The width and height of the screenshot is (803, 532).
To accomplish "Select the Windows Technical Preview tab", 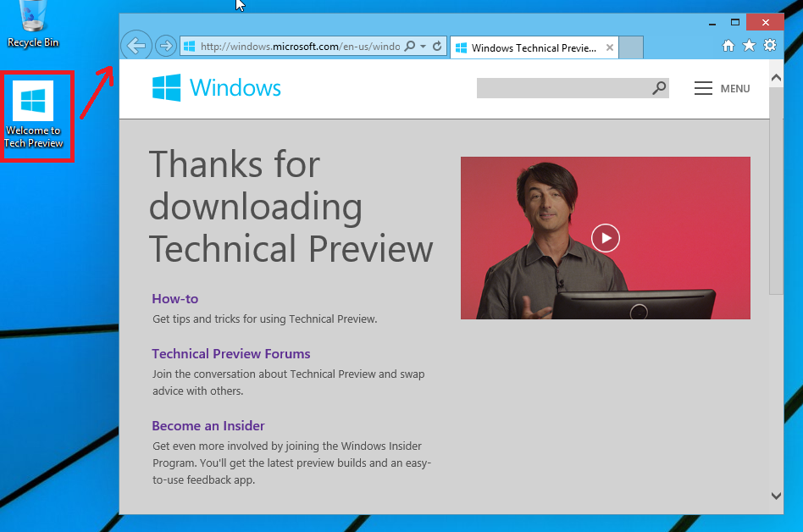I will coord(534,47).
